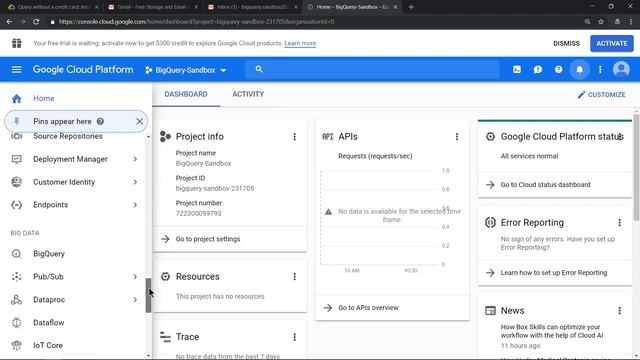Click the Customer Identity sidebar icon
The height and width of the screenshot is (360, 640).
click(16, 182)
